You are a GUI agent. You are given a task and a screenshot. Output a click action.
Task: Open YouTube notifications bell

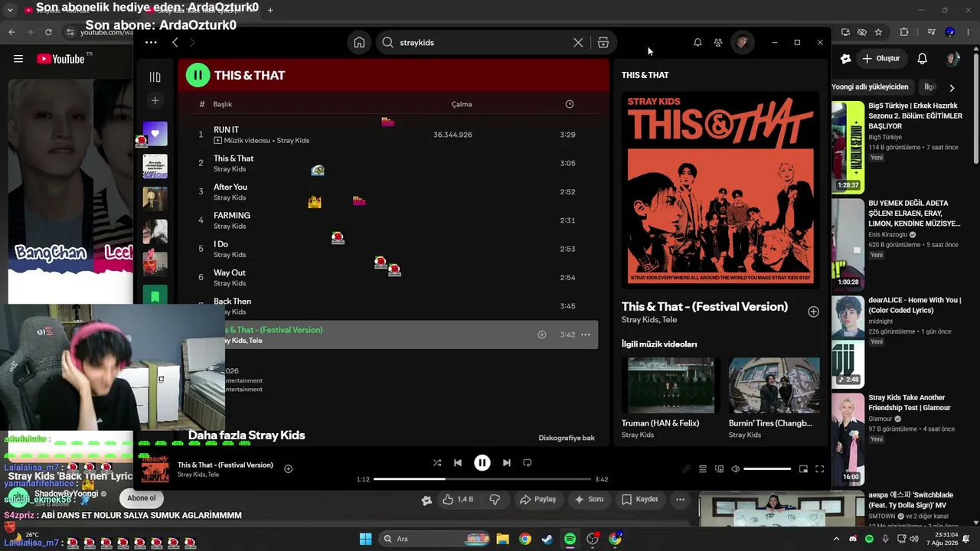tap(923, 59)
